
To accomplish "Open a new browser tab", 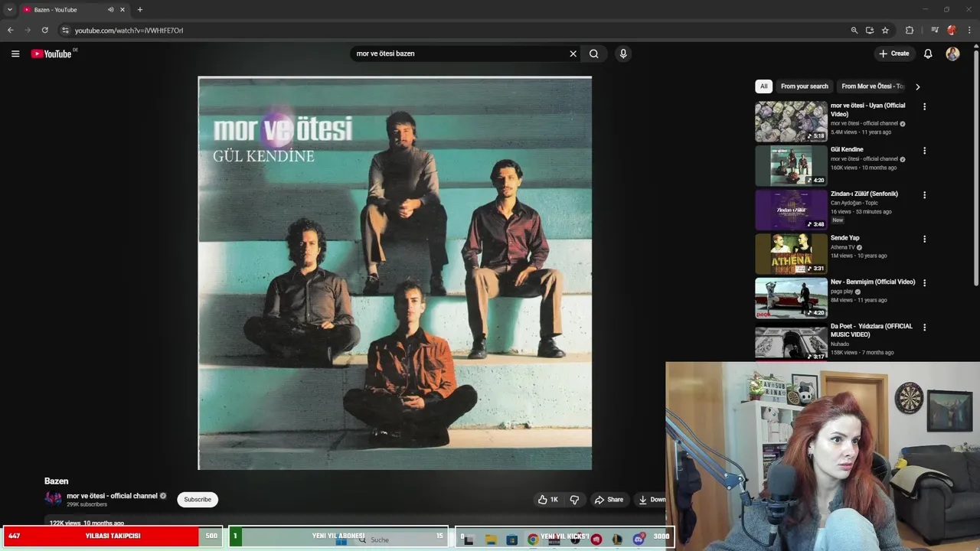I will pyautogui.click(x=139, y=10).
